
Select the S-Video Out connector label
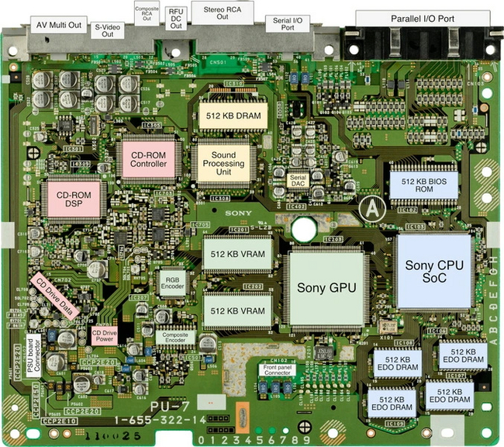coord(109,30)
